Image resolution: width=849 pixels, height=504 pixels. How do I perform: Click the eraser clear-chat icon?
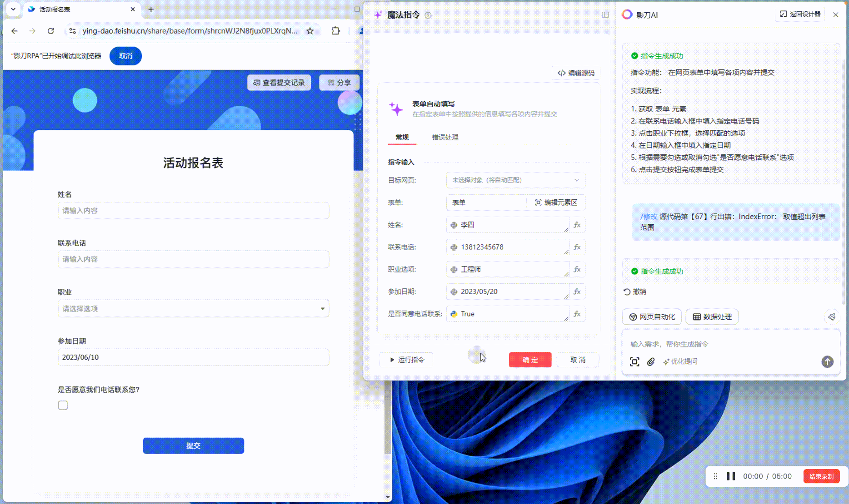831,316
